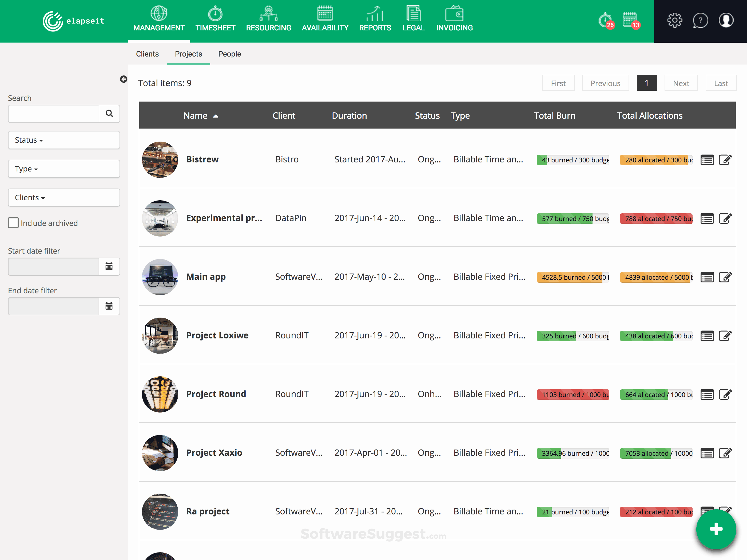Image resolution: width=747 pixels, height=560 pixels.
Task: Switch to the People tab
Action: [229, 54]
